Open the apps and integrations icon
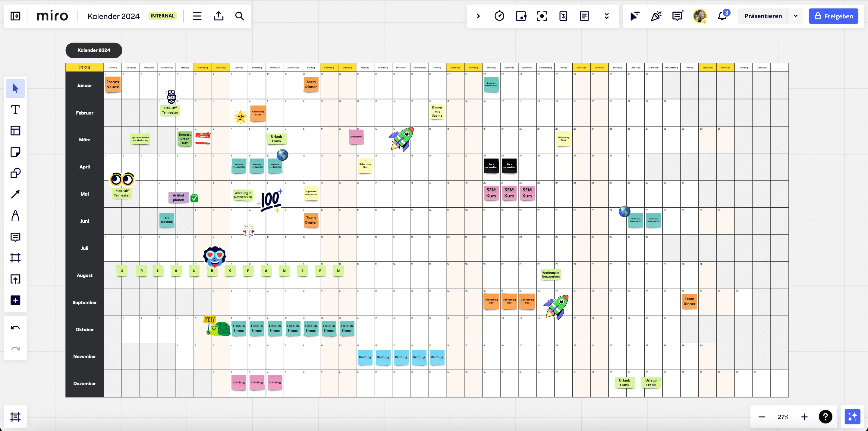 click(15, 300)
